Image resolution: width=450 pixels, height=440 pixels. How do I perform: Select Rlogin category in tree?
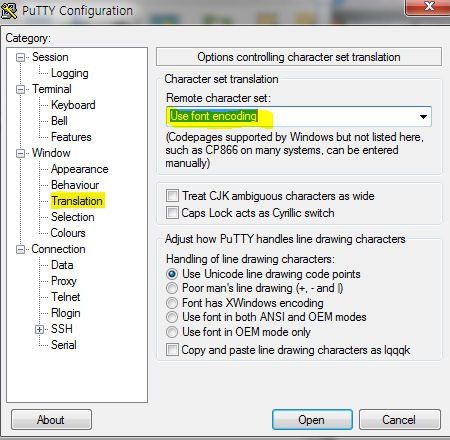point(66,313)
